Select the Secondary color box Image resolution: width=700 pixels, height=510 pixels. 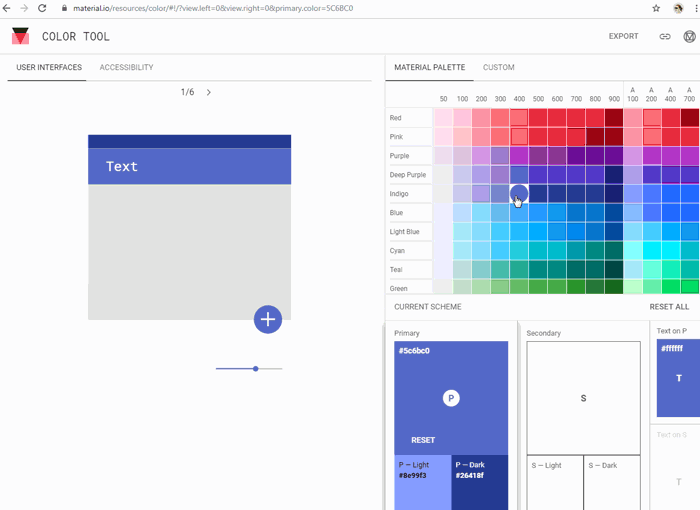click(x=583, y=398)
